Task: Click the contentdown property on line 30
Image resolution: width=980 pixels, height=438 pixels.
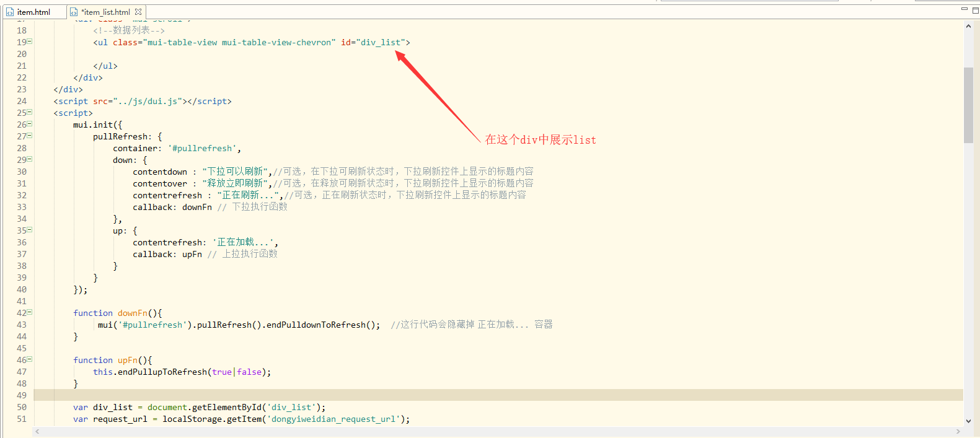Action: (x=160, y=172)
